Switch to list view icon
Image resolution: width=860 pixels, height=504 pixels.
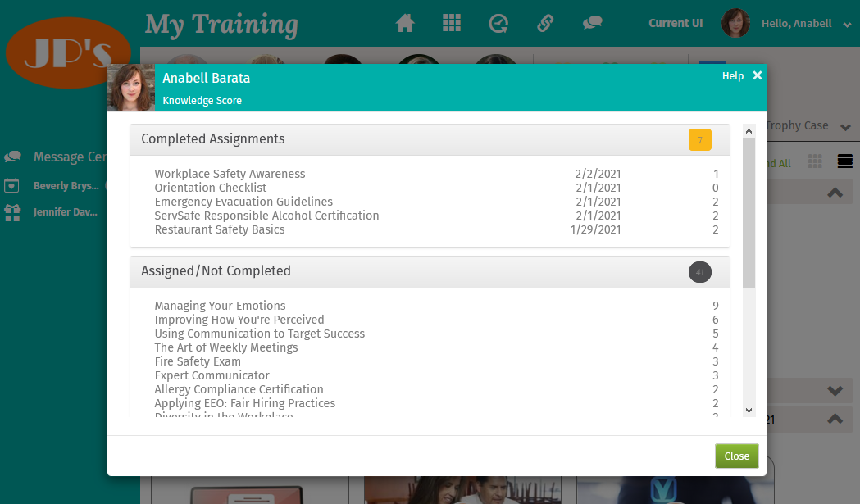[x=844, y=161]
